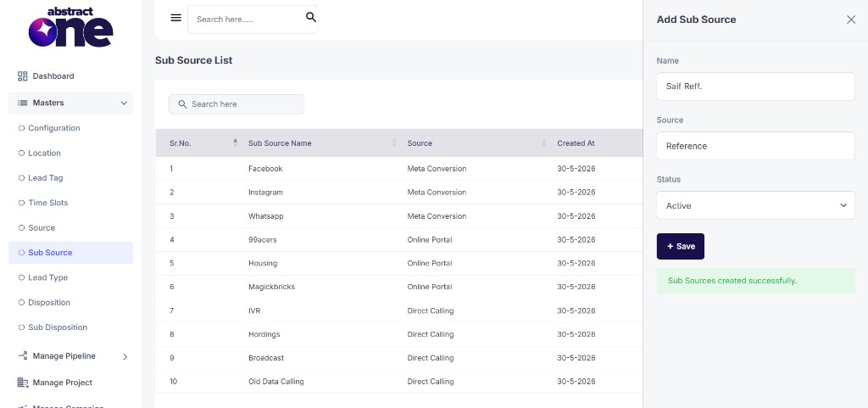Open Sub Disposition menu item
Screen dimensions: 868x408
pos(58,327)
